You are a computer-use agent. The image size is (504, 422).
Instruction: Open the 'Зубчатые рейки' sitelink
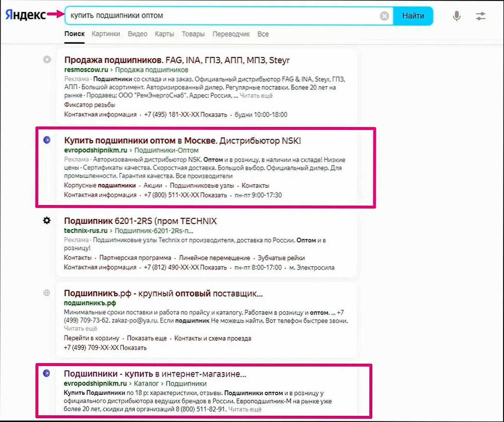(x=281, y=258)
